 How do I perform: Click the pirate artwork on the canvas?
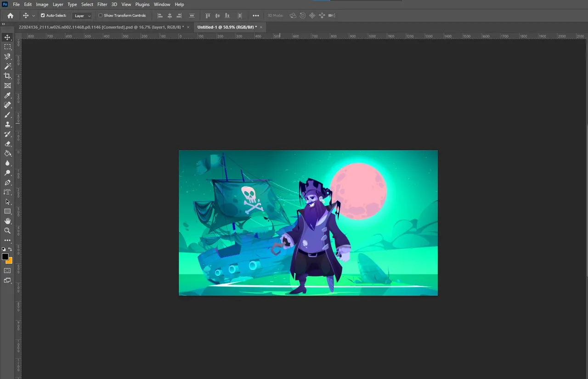(x=308, y=223)
